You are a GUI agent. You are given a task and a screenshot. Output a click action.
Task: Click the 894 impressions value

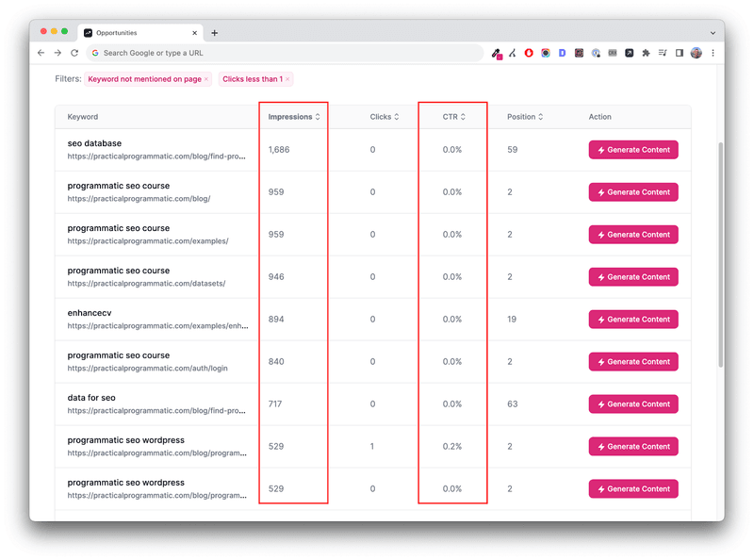(x=276, y=319)
